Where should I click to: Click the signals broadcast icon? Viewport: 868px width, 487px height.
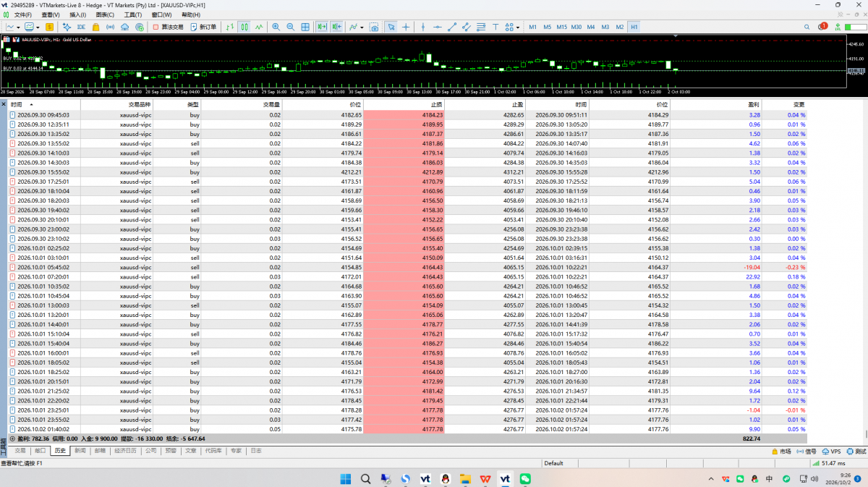tap(110, 27)
